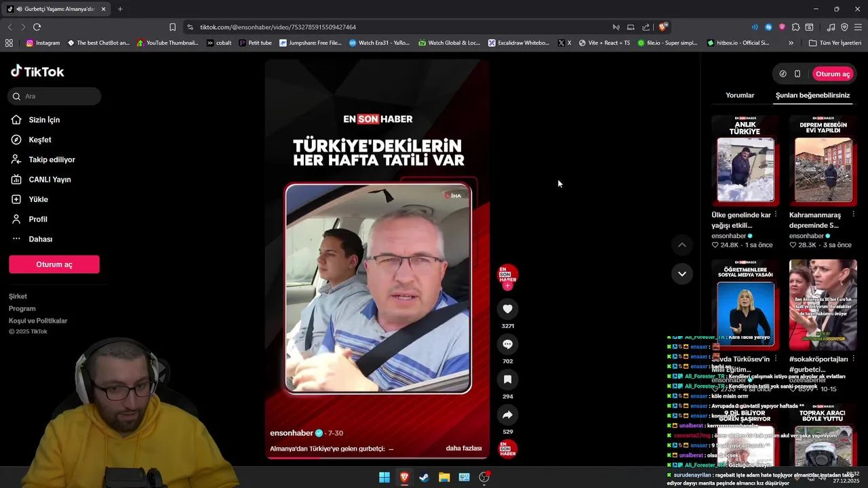Open the Tüm Yer İşaretleri folder
This screenshot has height=488, width=868.
click(835, 43)
